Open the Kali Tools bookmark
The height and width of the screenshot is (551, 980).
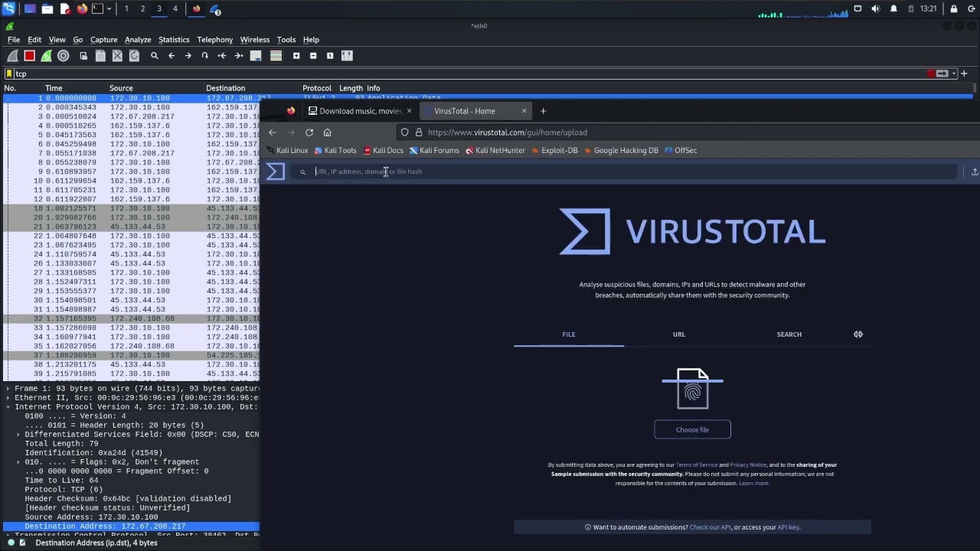(335, 151)
